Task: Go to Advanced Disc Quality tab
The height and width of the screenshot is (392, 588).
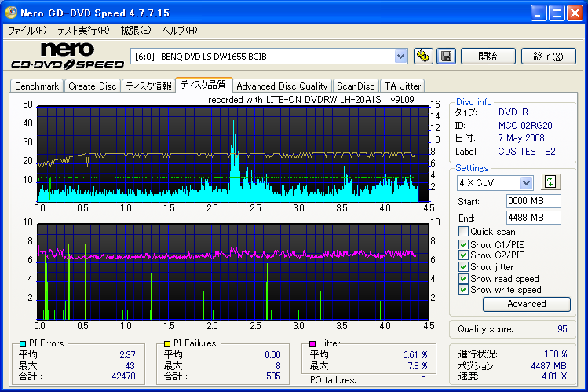Action: point(282,86)
